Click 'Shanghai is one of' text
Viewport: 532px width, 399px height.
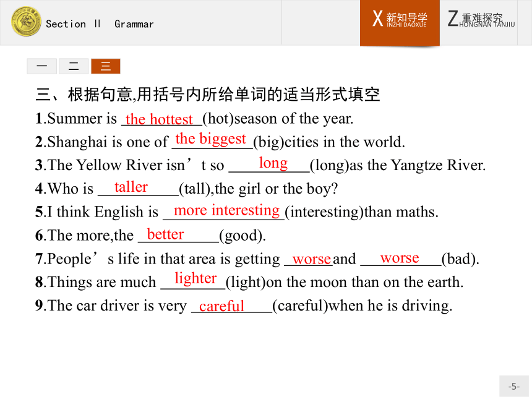pos(108,142)
